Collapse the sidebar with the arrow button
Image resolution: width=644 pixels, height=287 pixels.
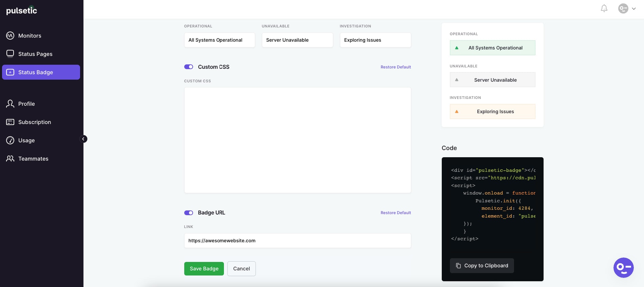click(x=83, y=139)
